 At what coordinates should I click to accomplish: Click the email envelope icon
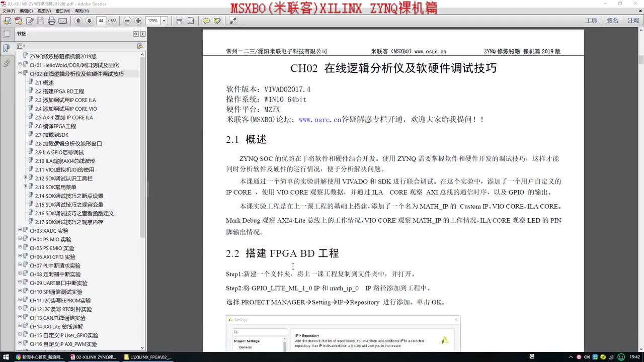[x=63, y=21]
